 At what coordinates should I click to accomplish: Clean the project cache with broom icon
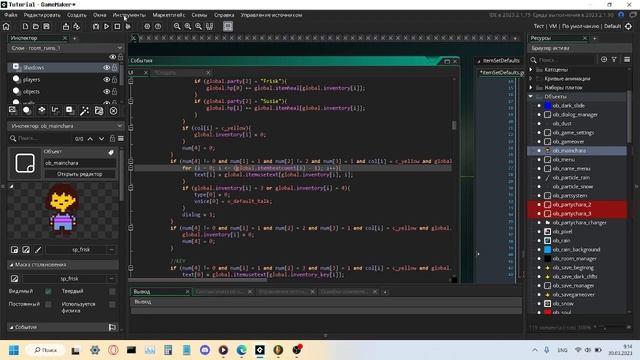click(128, 27)
